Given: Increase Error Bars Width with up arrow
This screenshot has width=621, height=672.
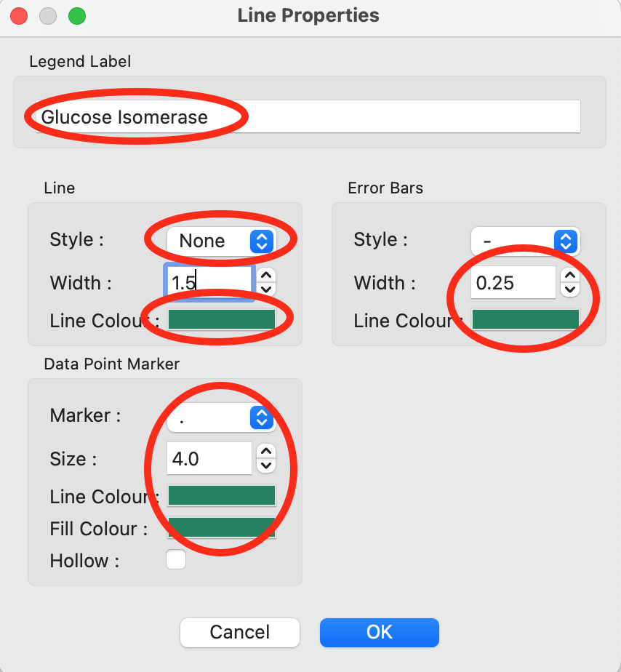Looking at the screenshot, I should [x=571, y=276].
